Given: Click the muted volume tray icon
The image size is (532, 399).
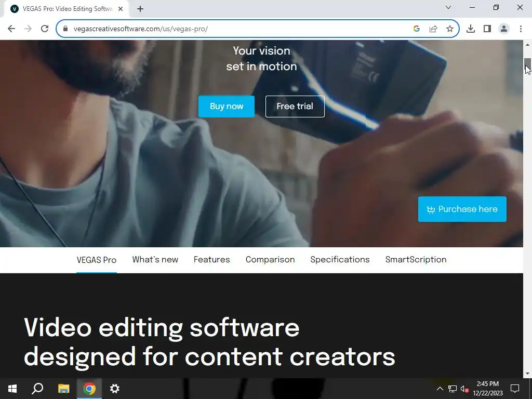Looking at the screenshot, I should coord(464,389).
